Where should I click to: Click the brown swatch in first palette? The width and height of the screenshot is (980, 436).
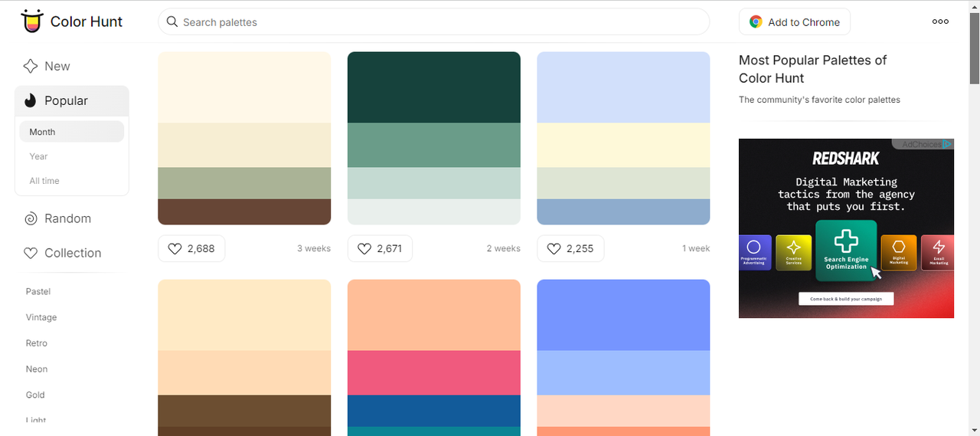244,211
